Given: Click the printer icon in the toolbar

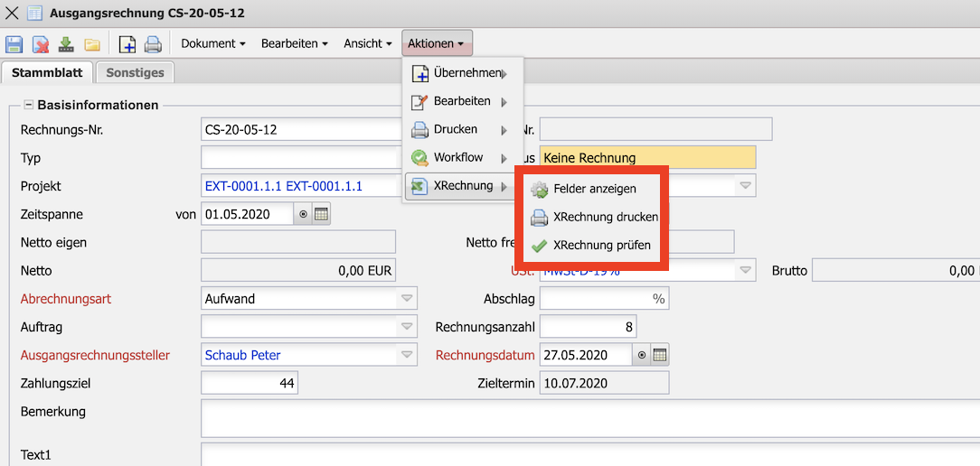Looking at the screenshot, I should pos(153,44).
